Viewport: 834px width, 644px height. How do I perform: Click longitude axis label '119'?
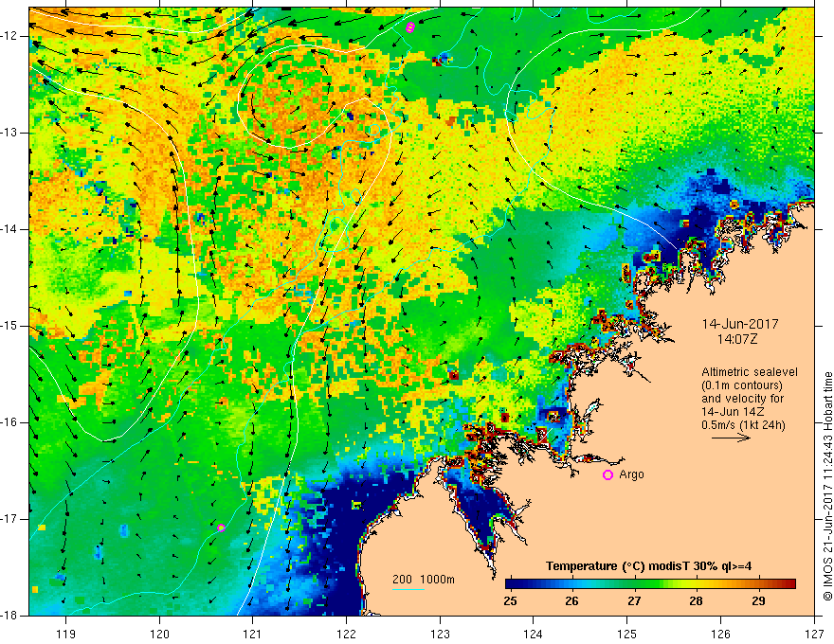66,634
